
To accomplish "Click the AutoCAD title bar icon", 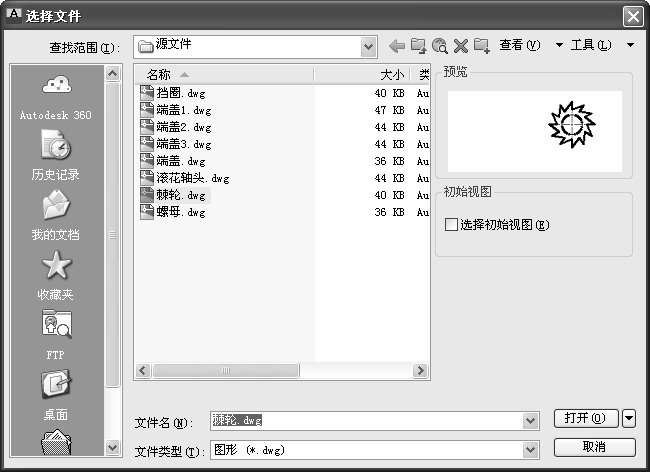I will click(14, 15).
